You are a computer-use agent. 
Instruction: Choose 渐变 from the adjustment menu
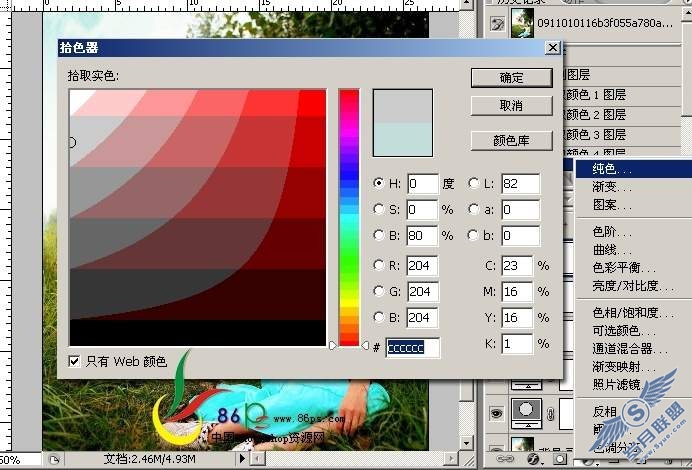[x=634, y=187]
